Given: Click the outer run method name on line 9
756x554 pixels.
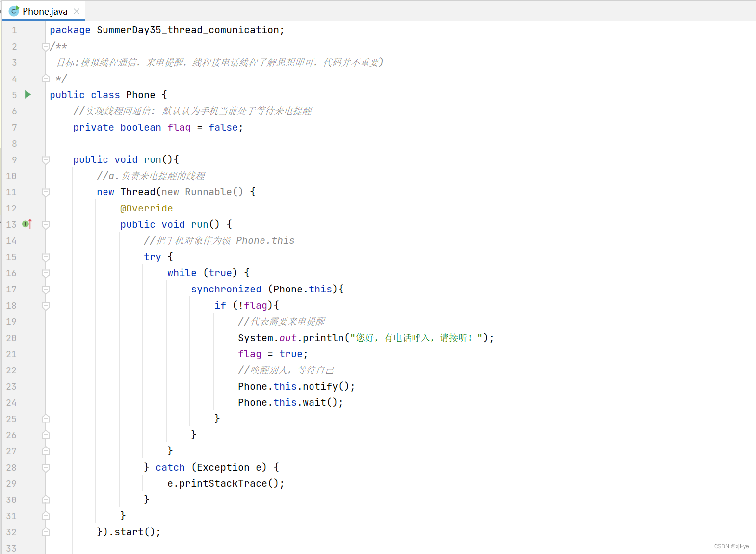Looking at the screenshot, I should coord(153,160).
